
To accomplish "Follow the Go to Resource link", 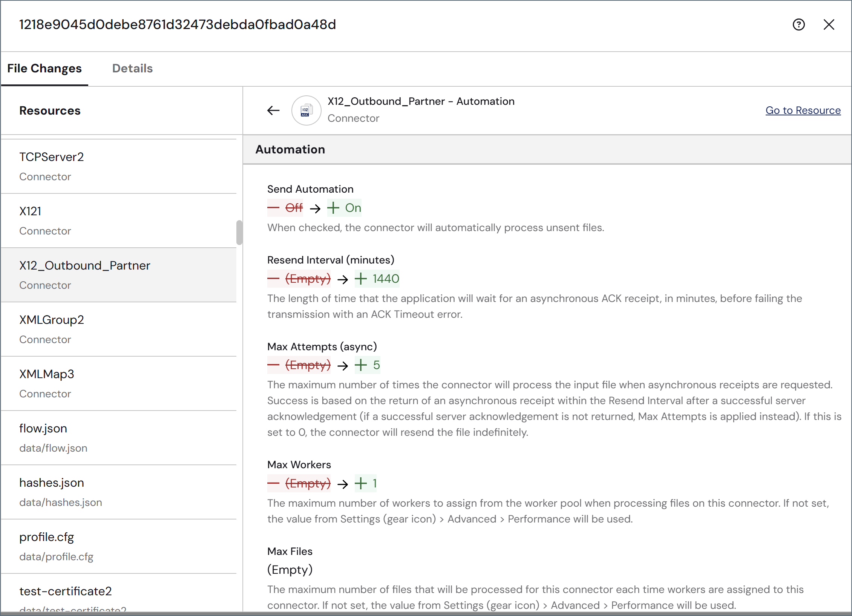I will tap(803, 110).
